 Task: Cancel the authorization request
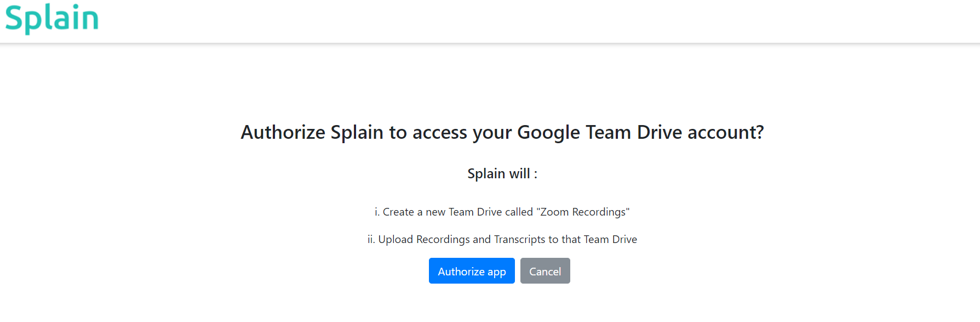click(x=545, y=271)
